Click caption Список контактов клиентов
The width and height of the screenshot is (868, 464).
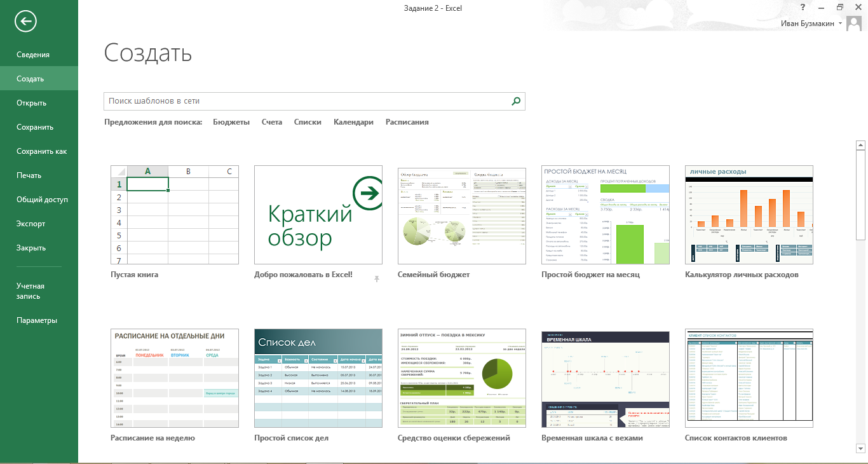click(x=736, y=438)
